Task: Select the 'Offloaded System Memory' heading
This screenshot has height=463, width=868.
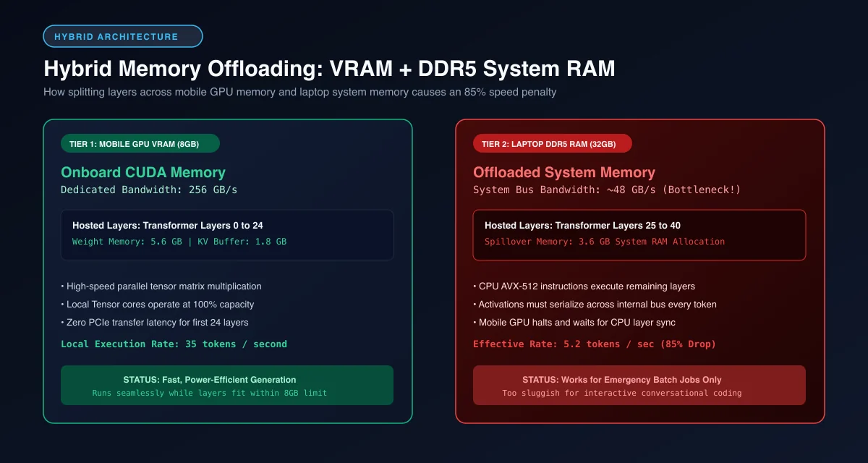Action: tap(564, 172)
